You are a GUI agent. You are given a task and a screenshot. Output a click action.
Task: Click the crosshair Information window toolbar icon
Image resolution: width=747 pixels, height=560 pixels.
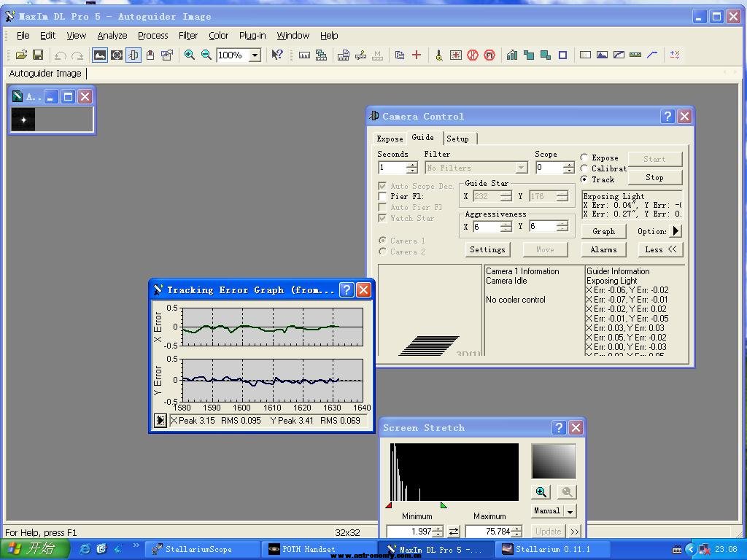click(x=117, y=55)
